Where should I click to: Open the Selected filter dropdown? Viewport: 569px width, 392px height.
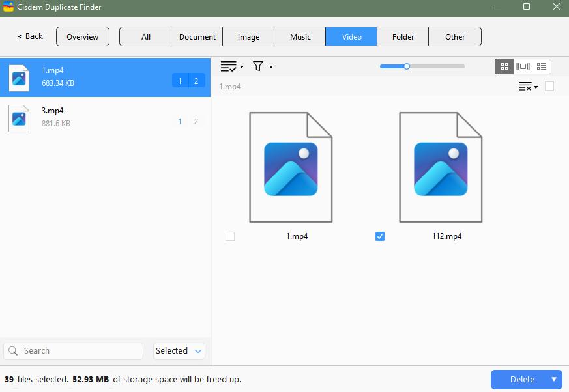(x=179, y=350)
